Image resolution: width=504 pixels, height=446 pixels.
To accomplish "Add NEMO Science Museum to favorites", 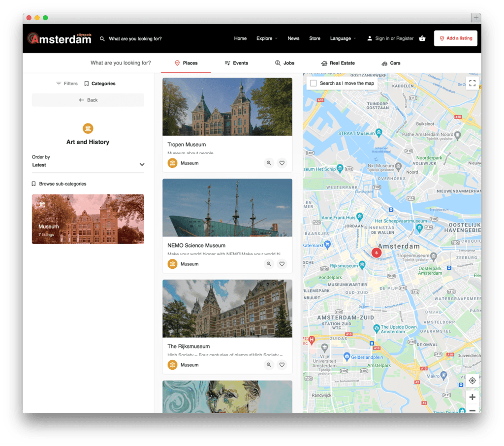I will point(282,264).
